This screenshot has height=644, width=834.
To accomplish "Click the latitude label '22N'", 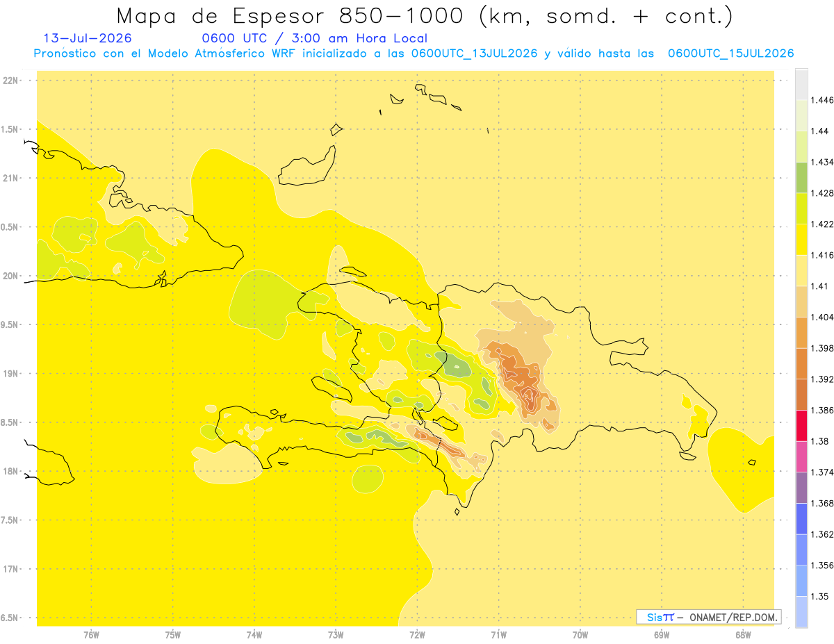I will pyautogui.click(x=10, y=81).
